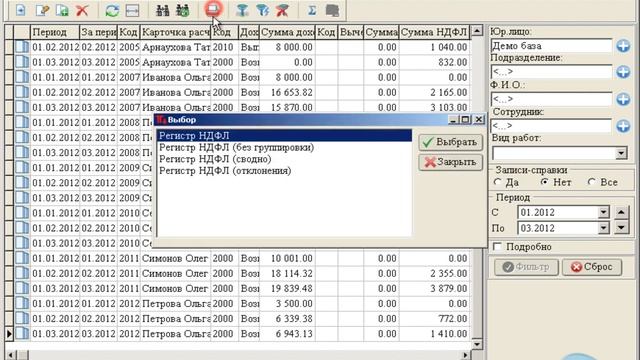Click the plus icon beside Юр.лицо field

pyautogui.click(x=623, y=46)
